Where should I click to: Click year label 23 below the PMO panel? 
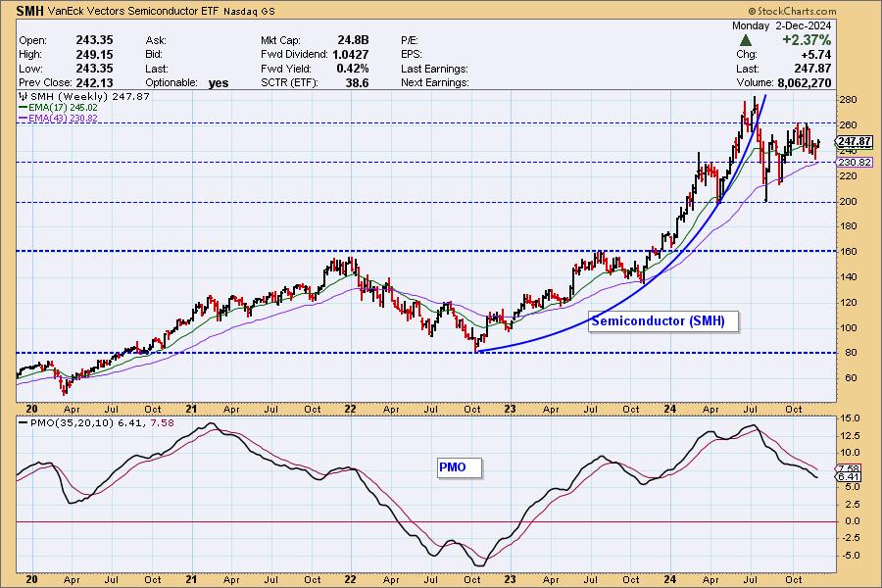point(511,579)
